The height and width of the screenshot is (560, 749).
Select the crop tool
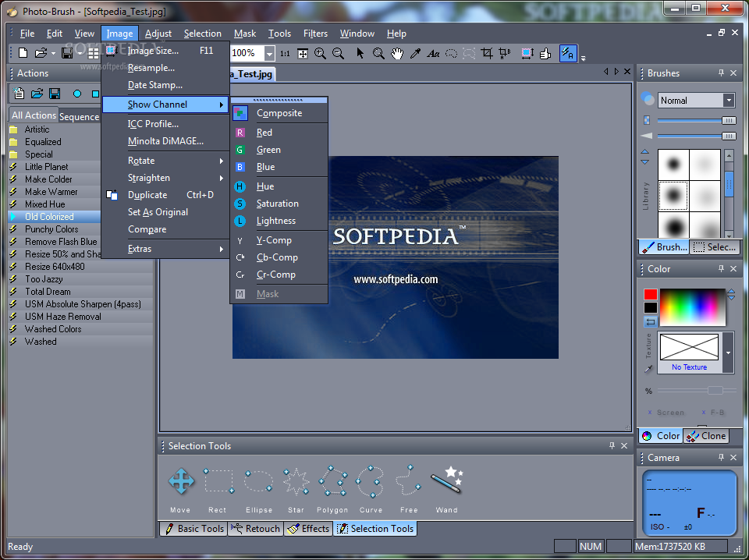[487, 54]
